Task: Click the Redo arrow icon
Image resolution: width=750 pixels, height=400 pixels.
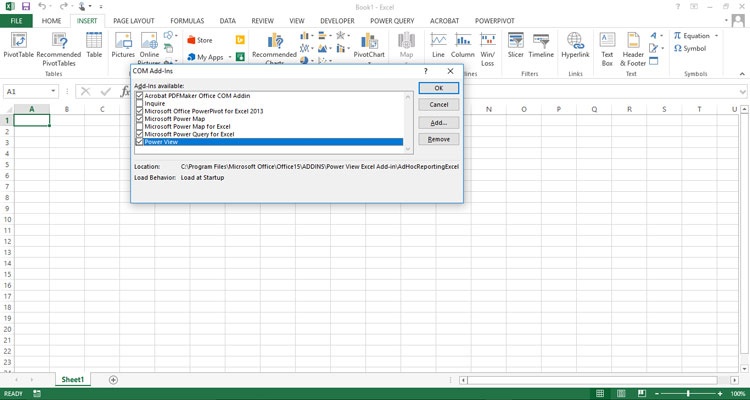Action: (x=64, y=7)
